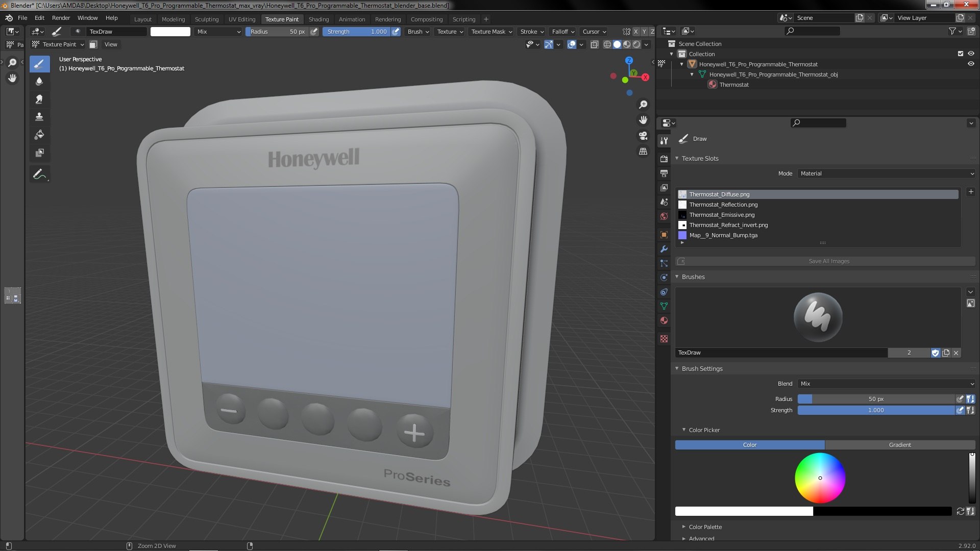Open the File menu
The width and height of the screenshot is (980, 551).
click(22, 18)
